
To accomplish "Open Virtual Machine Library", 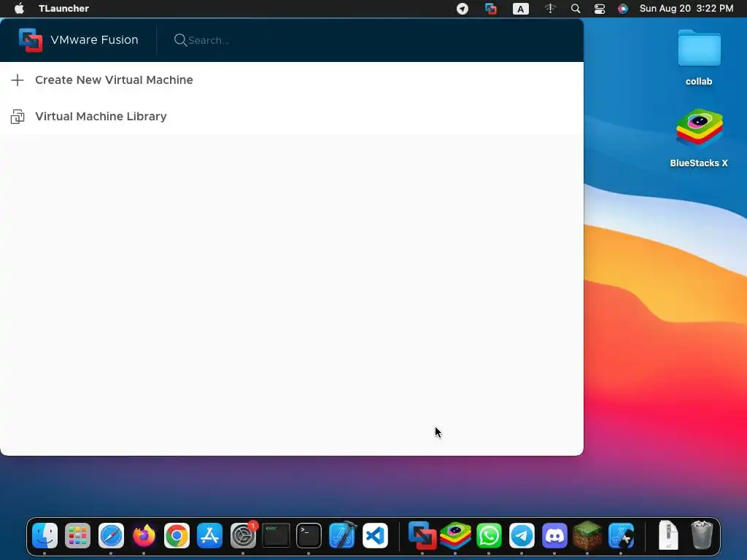I will coord(292,116).
